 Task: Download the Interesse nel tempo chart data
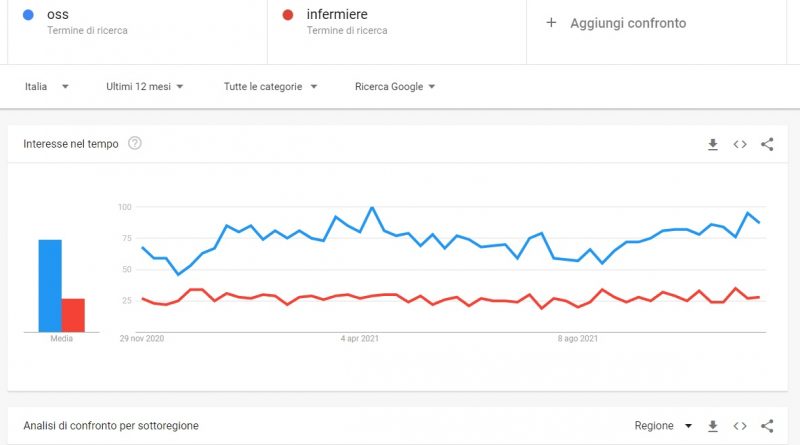(713, 144)
